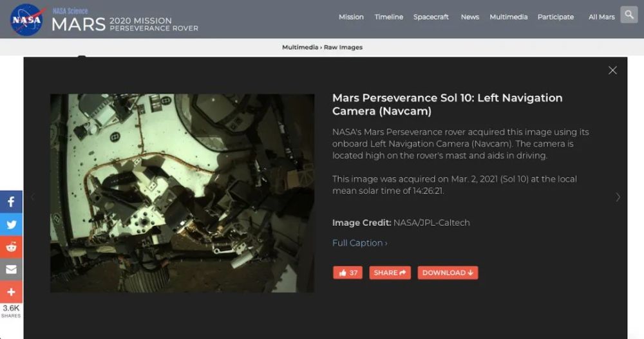Click the Raw Images breadcrumb link
The width and height of the screenshot is (644, 339).
coord(343,47)
